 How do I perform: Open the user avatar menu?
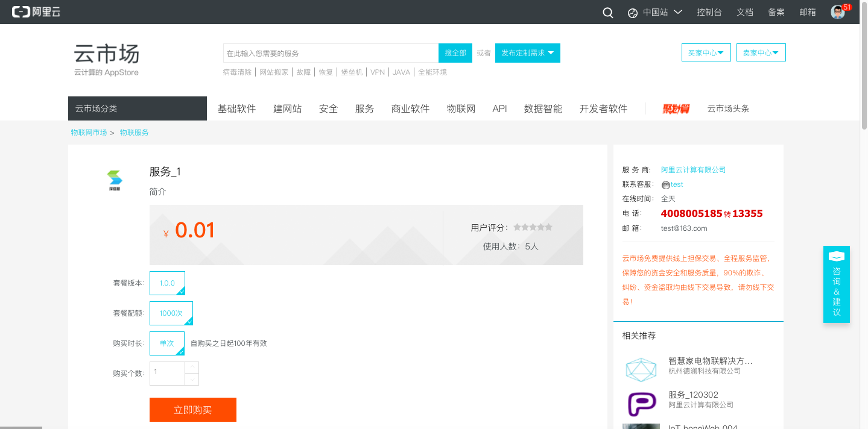coord(838,12)
